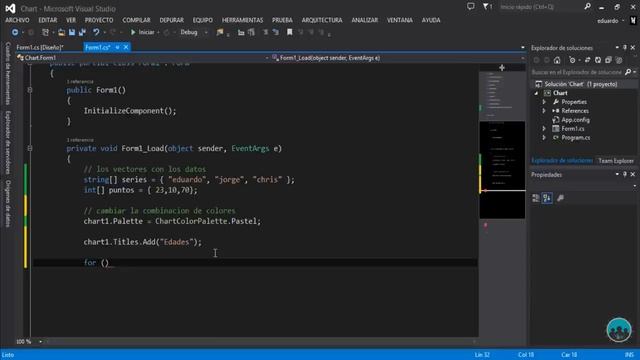The width and height of the screenshot is (640, 360).
Task: Open the ARCHIVO menu
Action: (17, 20)
